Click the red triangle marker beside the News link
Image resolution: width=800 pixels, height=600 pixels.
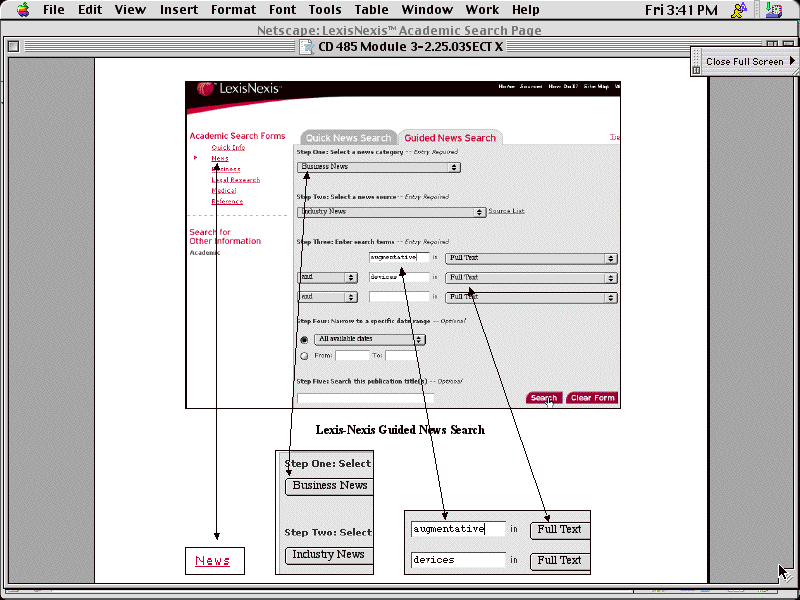195,158
